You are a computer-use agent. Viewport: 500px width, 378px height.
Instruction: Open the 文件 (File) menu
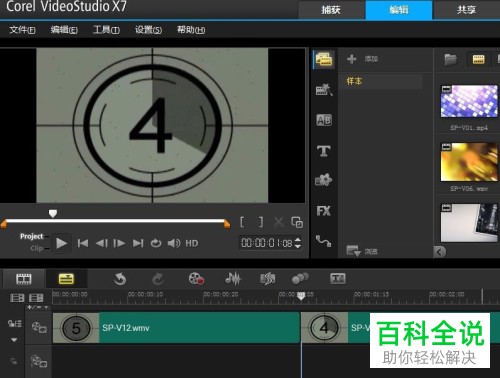click(22, 30)
